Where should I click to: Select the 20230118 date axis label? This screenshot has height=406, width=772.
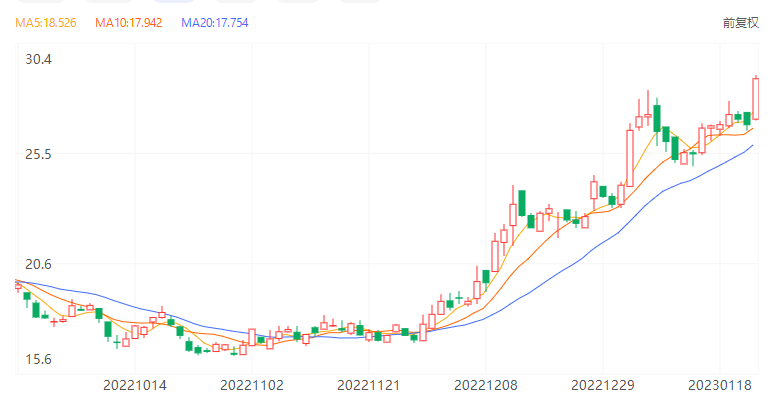coord(719,385)
